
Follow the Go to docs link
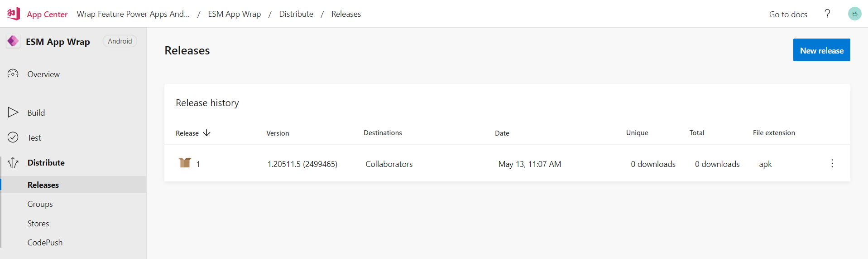coord(788,14)
